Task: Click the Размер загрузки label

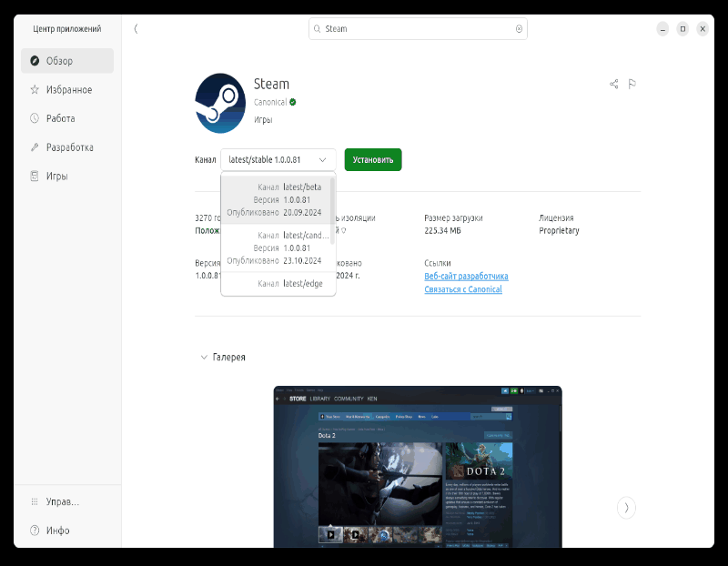Action: [453, 218]
